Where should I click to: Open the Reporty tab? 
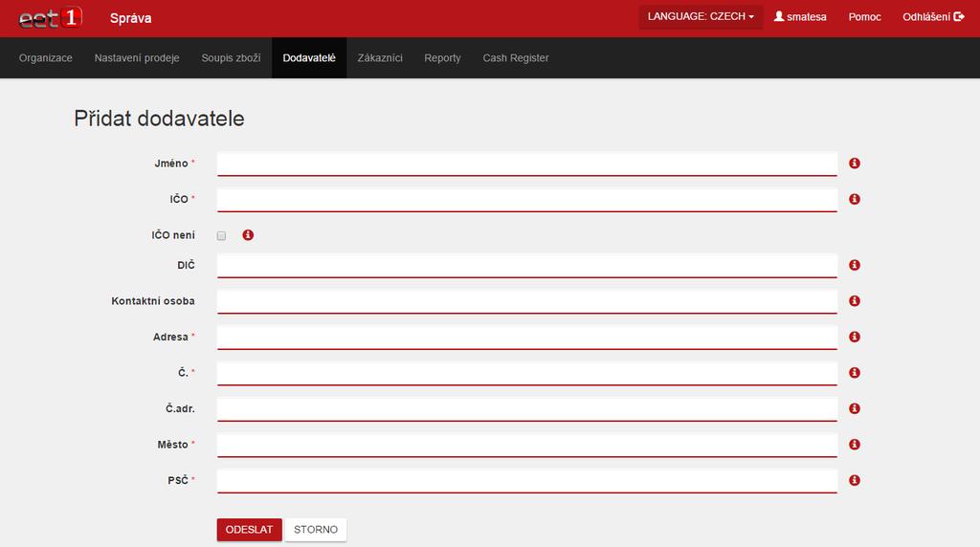coord(442,58)
